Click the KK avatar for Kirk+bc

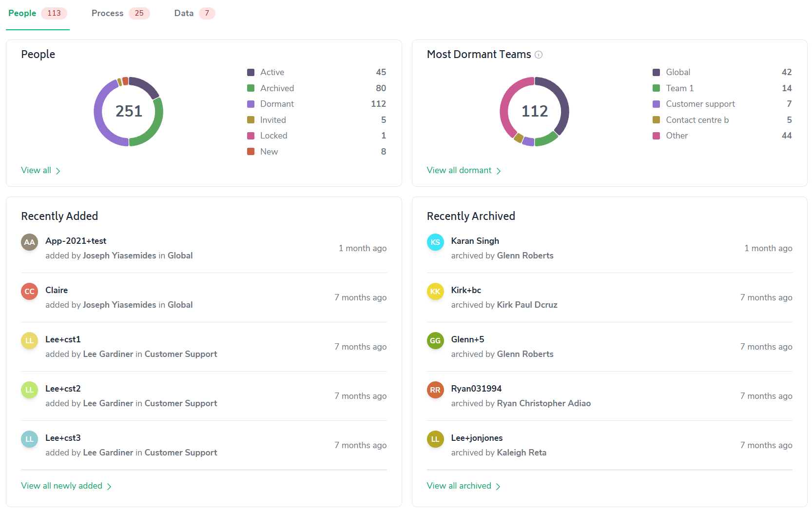[435, 291]
